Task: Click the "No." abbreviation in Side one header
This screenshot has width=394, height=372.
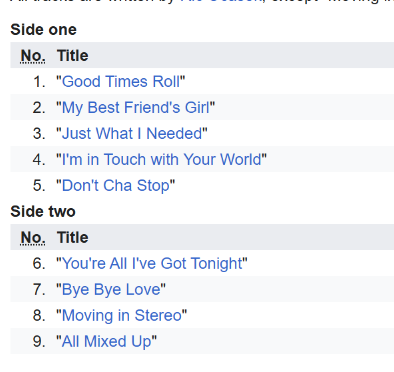Action: [33, 56]
